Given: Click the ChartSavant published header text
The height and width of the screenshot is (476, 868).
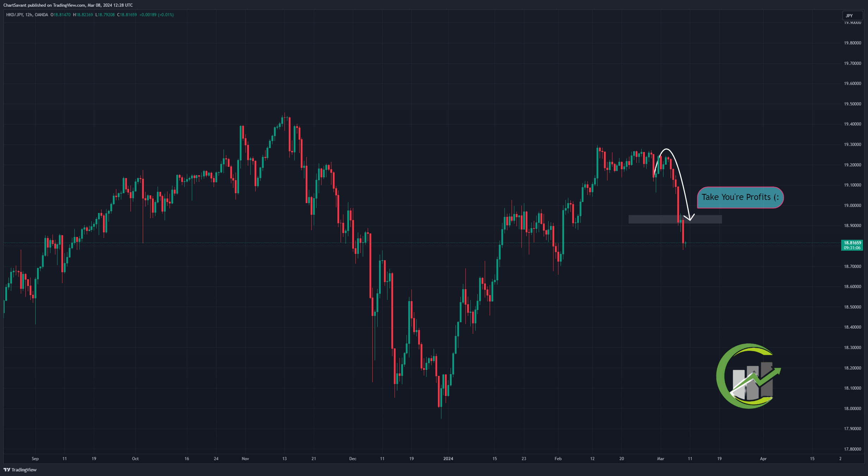Looking at the screenshot, I should 68,5.
